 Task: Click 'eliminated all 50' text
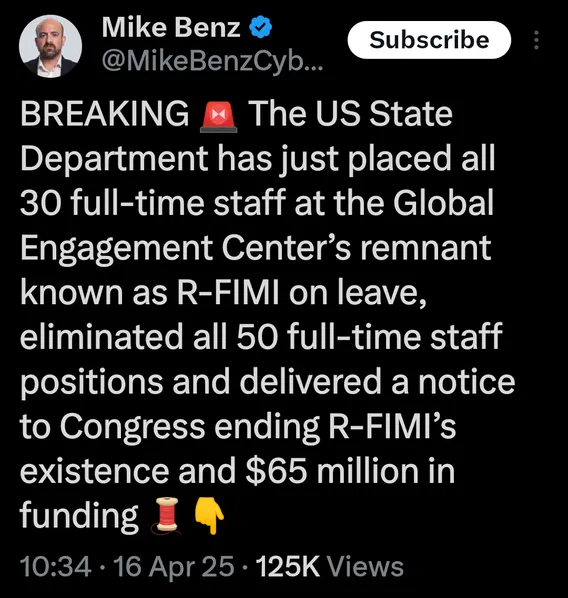click(x=149, y=337)
